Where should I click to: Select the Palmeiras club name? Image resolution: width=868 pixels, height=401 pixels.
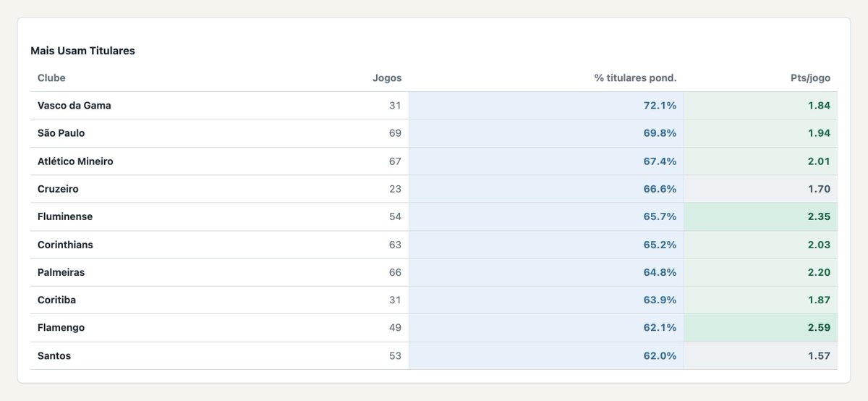61,272
